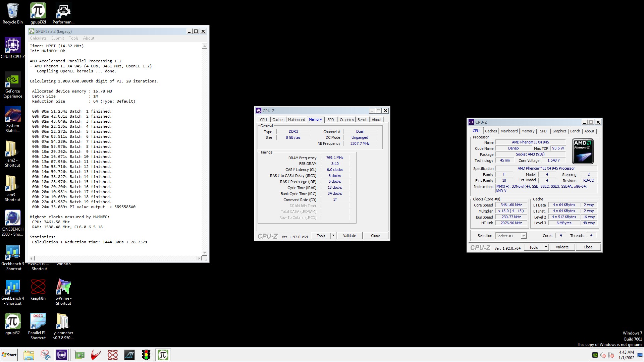Screen dimensions: 644x362
Task: Select SPD tab in Memory CPU-Z window
Action: pyautogui.click(x=330, y=120)
